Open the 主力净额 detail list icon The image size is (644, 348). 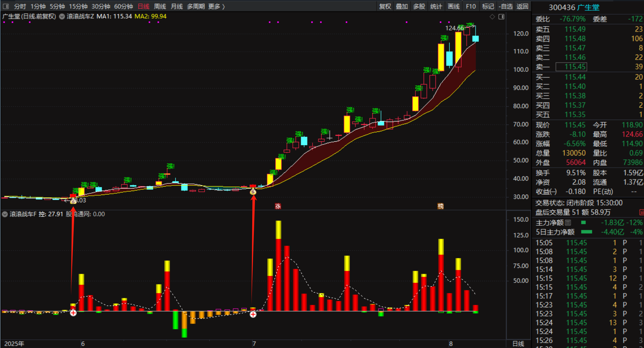(x=568, y=223)
